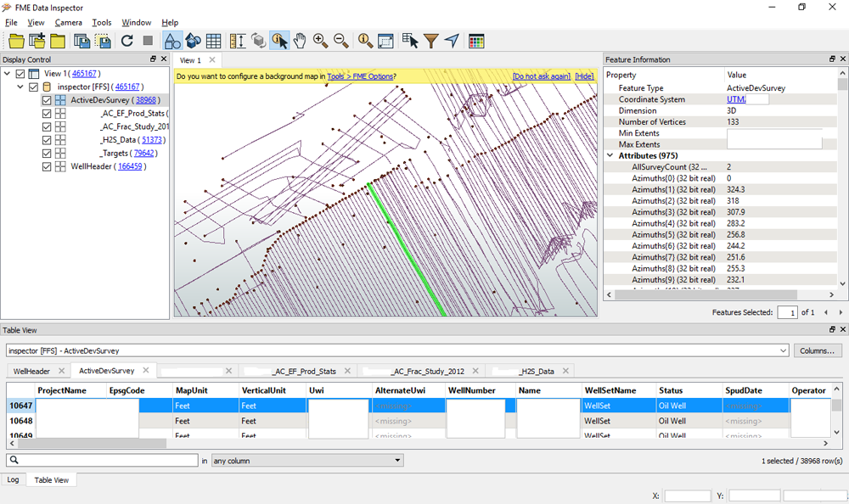Click the search magnifier in Table View

[x=14, y=460]
